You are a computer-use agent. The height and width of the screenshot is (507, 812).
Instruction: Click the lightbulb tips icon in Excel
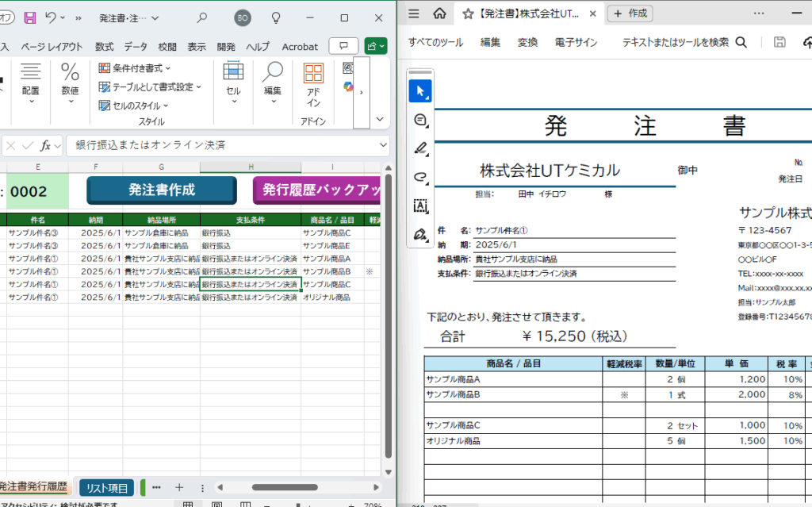[276, 17]
